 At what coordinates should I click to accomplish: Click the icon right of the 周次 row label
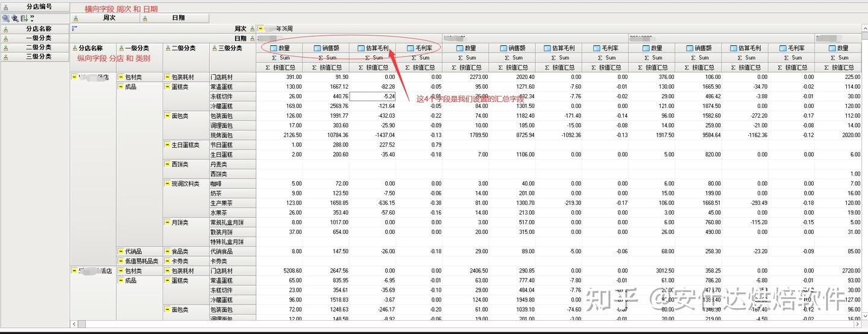point(253,29)
